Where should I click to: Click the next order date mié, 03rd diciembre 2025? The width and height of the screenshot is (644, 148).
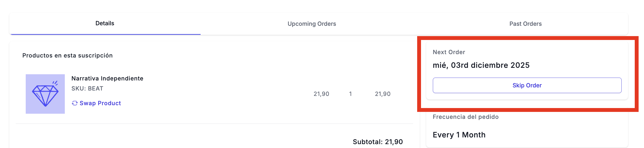tap(481, 65)
